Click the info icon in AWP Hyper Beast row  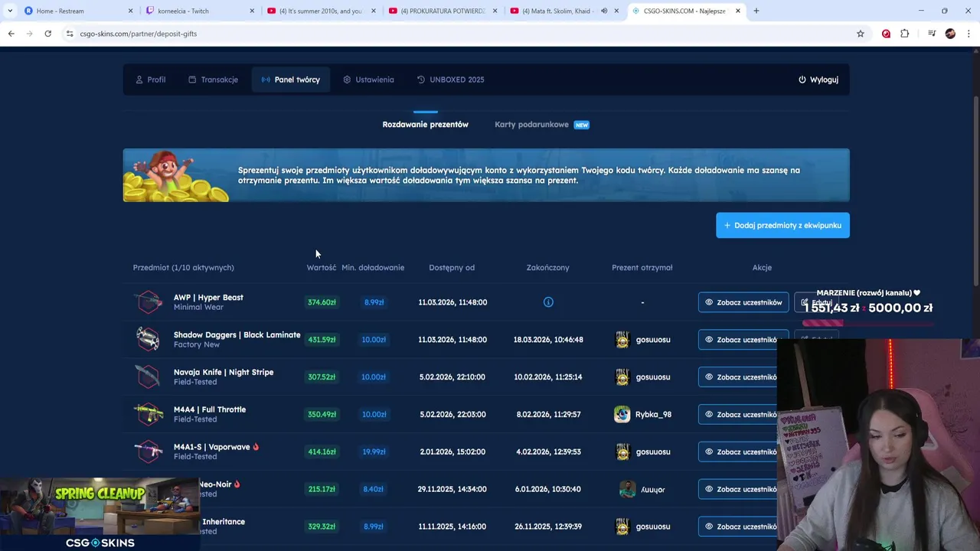pos(548,302)
